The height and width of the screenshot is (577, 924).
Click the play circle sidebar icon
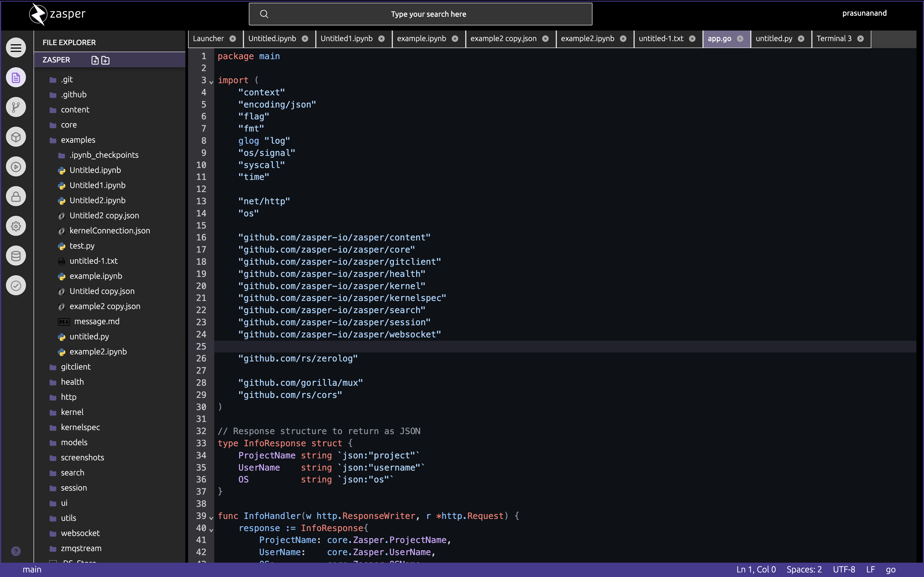16,167
